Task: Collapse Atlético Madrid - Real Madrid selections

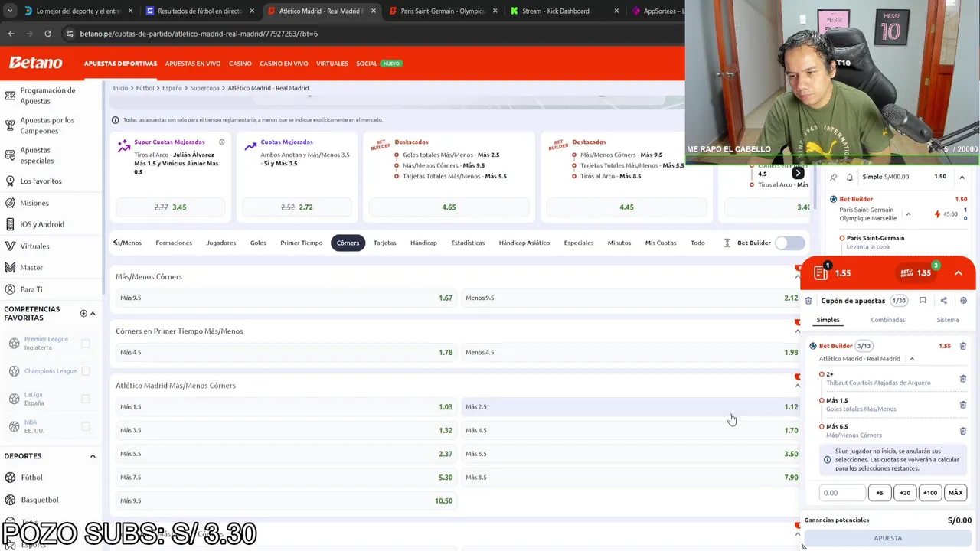Action: coord(912,359)
